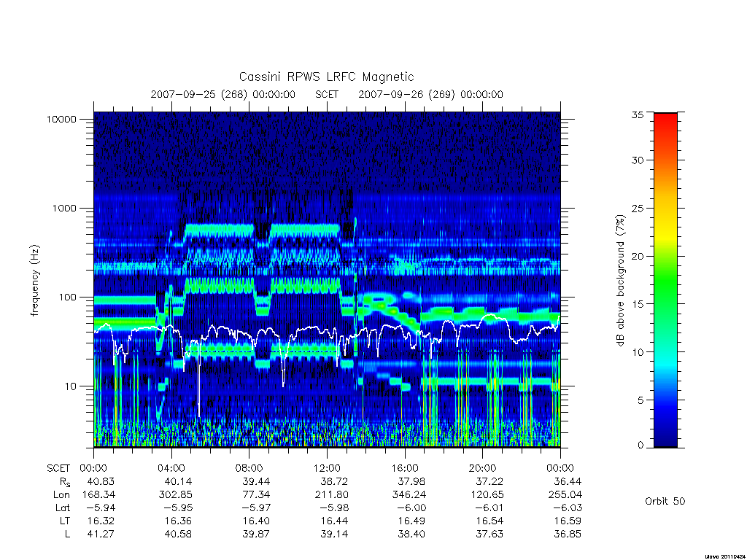Image resolution: width=747 pixels, height=560 pixels.
Task: Click the LT value 16.44
Action: pyautogui.click(x=334, y=521)
